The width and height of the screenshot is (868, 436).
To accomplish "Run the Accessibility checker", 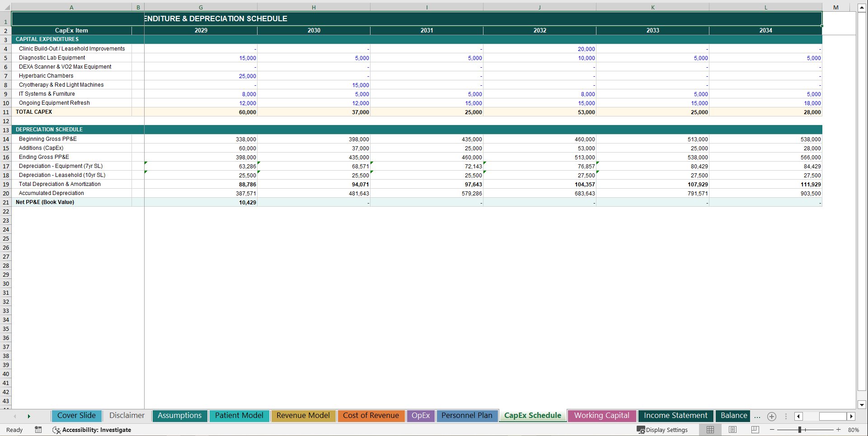I will pos(92,430).
